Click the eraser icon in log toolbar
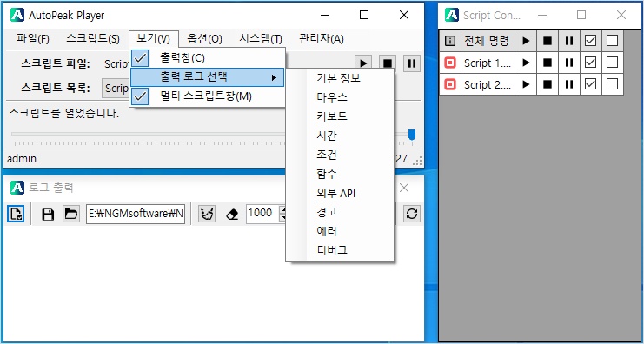 tap(232, 214)
